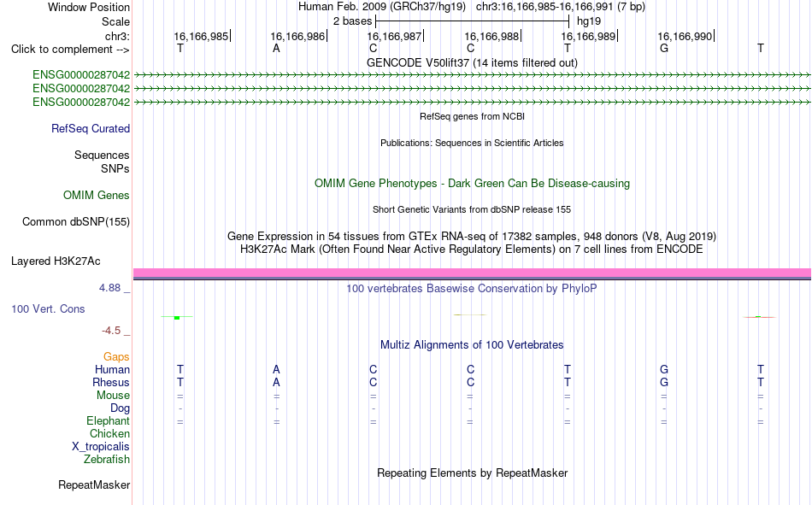Viewport: 812px width, 505px height.
Task: Click the 'RepeatMasker' track label
Action: tap(94, 484)
